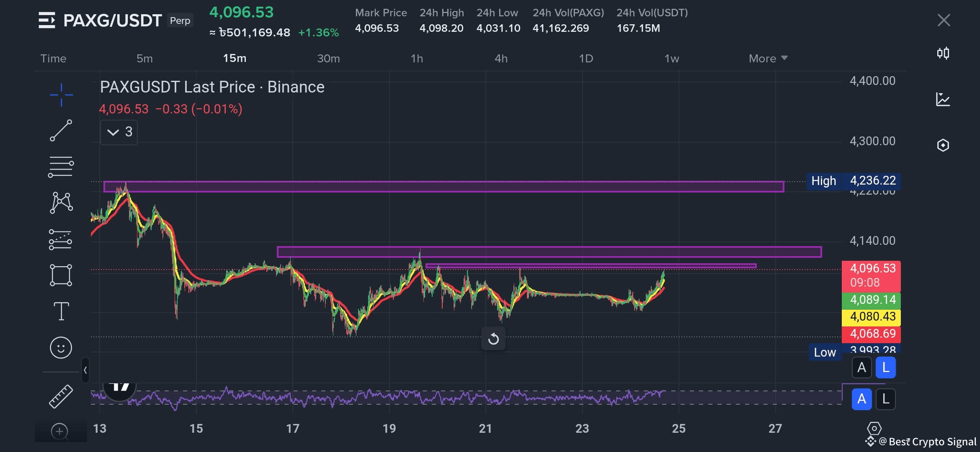This screenshot has height=452, width=980.
Task: Switch to the 15m timeframe
Action: (235, 58)
